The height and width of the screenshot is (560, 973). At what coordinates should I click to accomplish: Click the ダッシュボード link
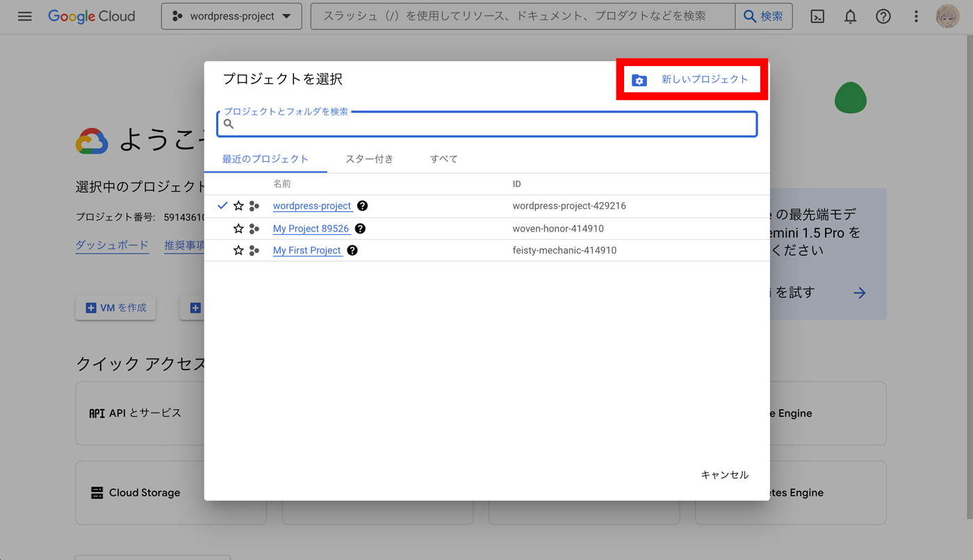click(x=111, y=245)
